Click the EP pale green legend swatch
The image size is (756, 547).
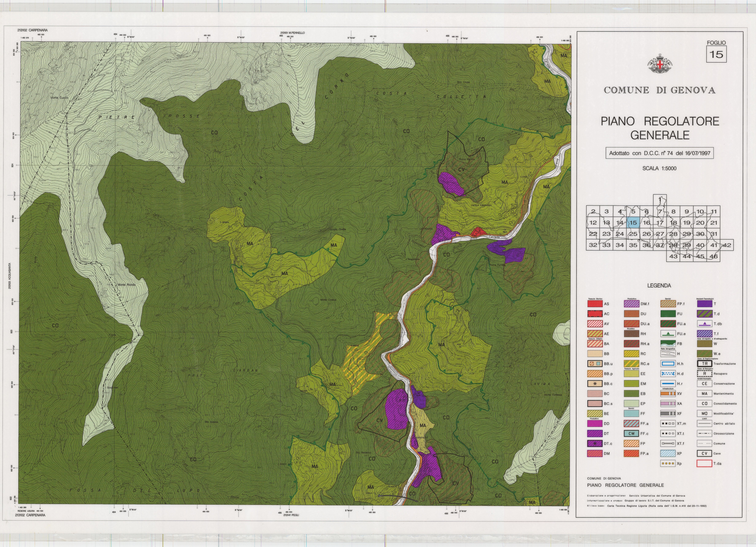coord(632,404)
